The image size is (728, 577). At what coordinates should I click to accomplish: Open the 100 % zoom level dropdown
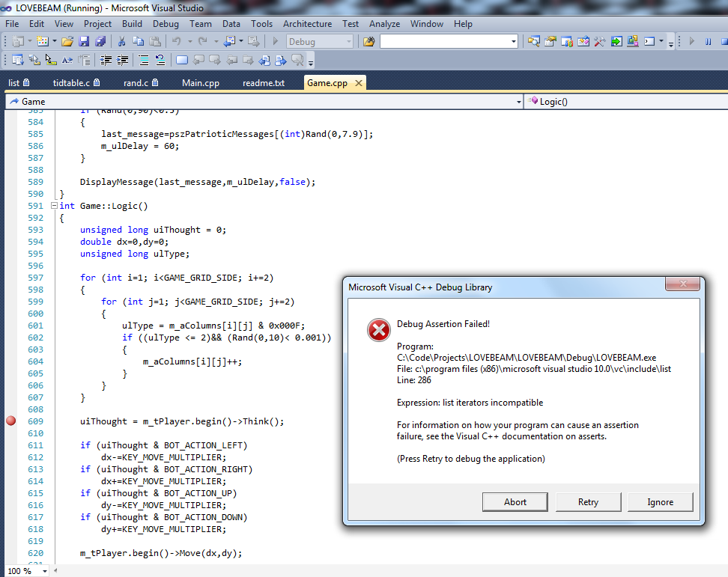[45, 571]
